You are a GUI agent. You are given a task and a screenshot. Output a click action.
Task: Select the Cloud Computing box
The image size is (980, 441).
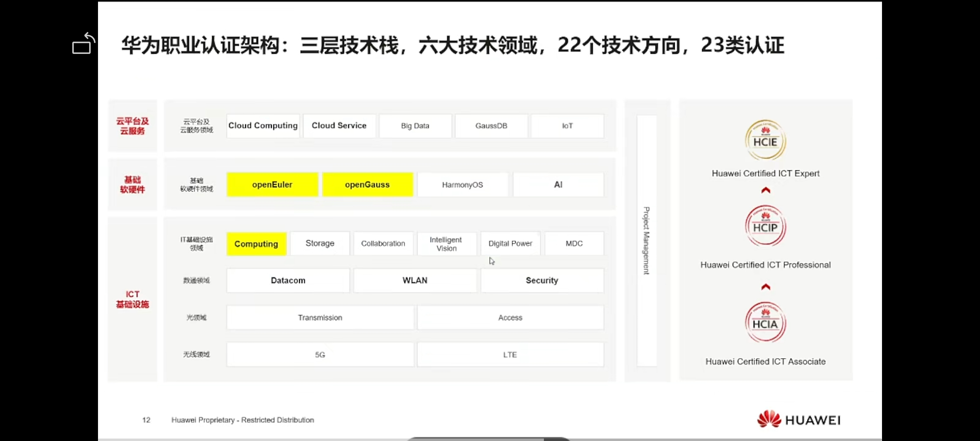tap(263, 126)
